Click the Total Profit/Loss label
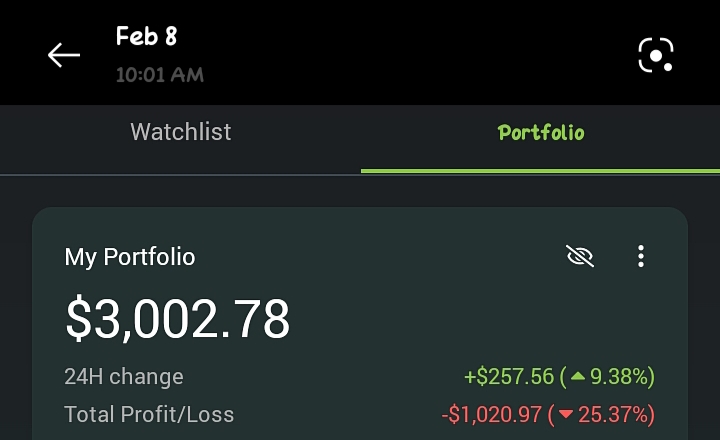The image size is (720, 440). pyautogui.click(x=149, y=414)
